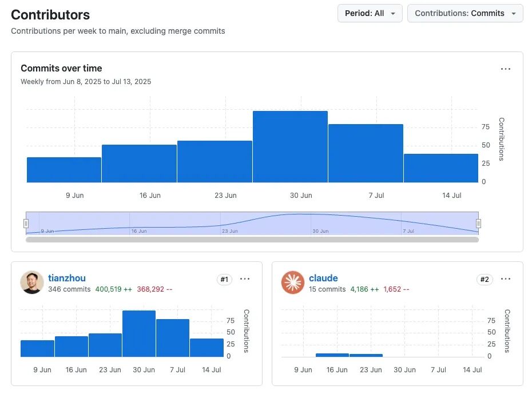Click the '4,186 ++' additions count
Viewport: 532px width, 402px height.
click(x=365, y=289)
